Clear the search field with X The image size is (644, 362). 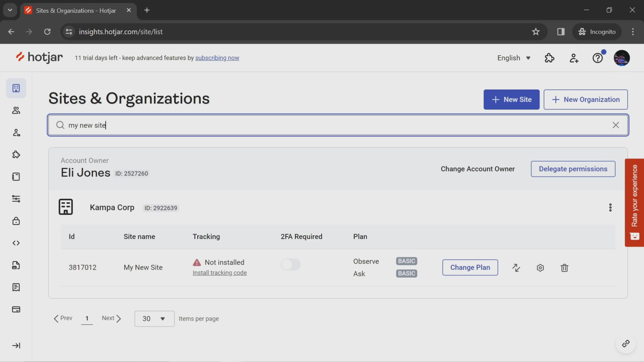[615, 125]
